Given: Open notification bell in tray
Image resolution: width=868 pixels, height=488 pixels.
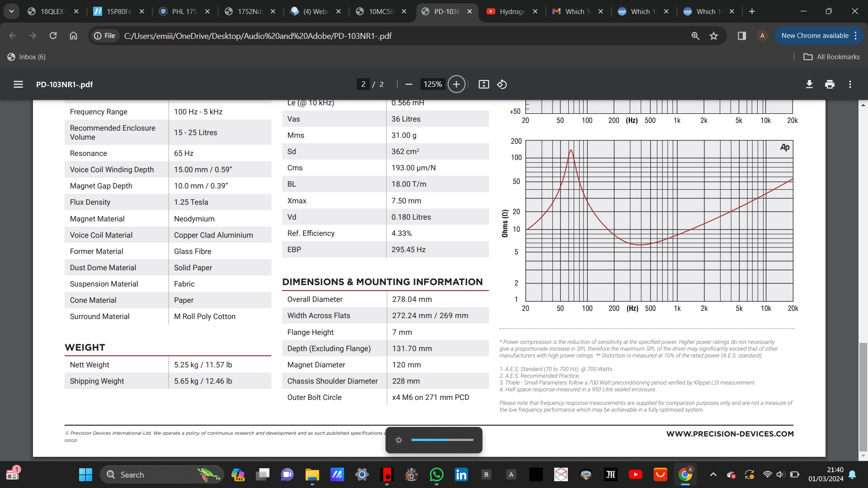Looking at the screenshot, I should 852,474.
